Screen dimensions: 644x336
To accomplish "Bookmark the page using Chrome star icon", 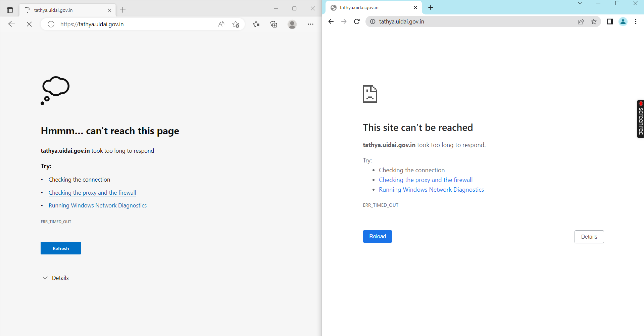I will [594, 21].
